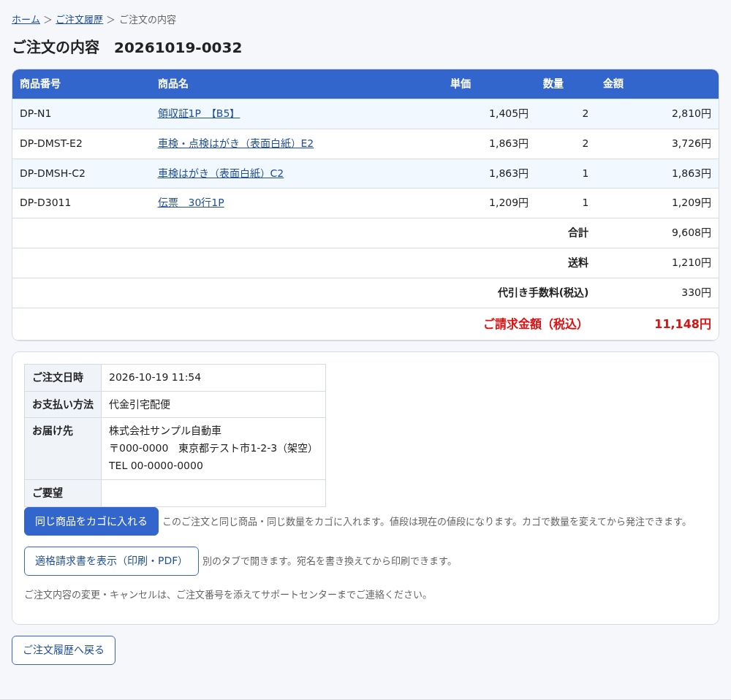Click the 送料 label
The height and width of the screenshot is (700, 731).
pyautogui.click(x=578, y=262)
